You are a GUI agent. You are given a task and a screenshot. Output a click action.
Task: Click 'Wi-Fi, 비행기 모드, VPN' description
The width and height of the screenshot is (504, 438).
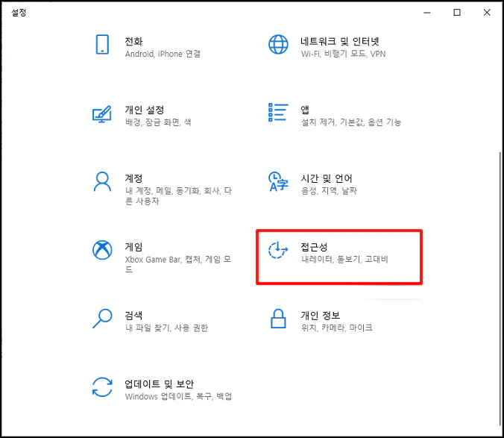343,54
